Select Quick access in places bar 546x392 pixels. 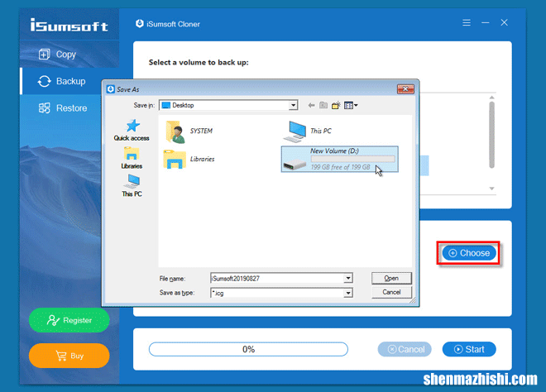coord(132,130)
